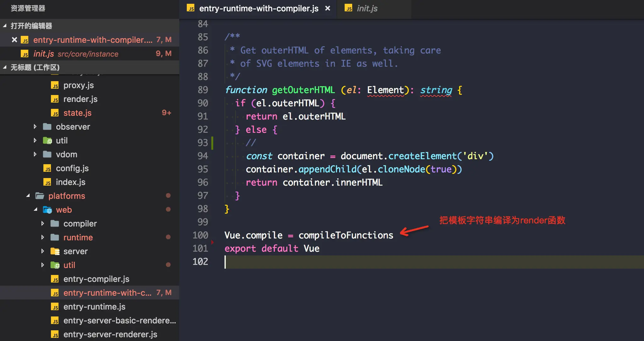Switch to the init.js tab
Screen dimensions: 644x341
tap(367, 8)
